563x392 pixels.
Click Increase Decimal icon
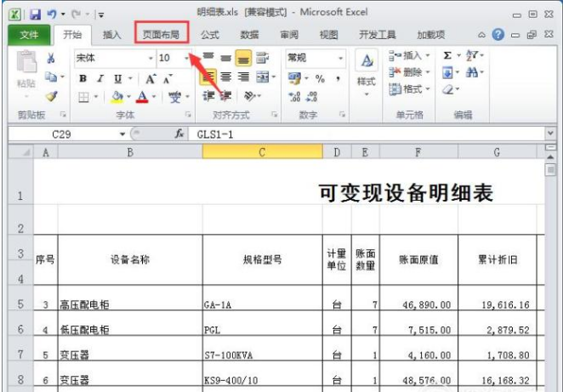[294, 96]
